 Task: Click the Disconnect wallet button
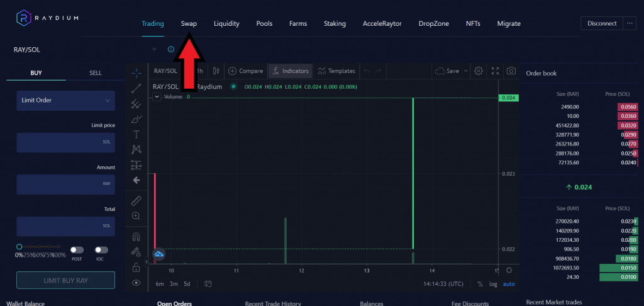[x=602, y=24]
